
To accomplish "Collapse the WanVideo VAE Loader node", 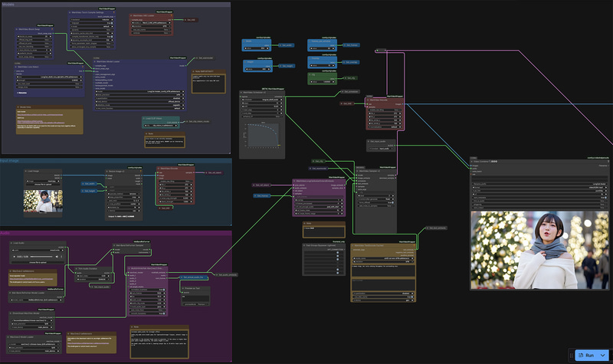I will coord(131,16).
